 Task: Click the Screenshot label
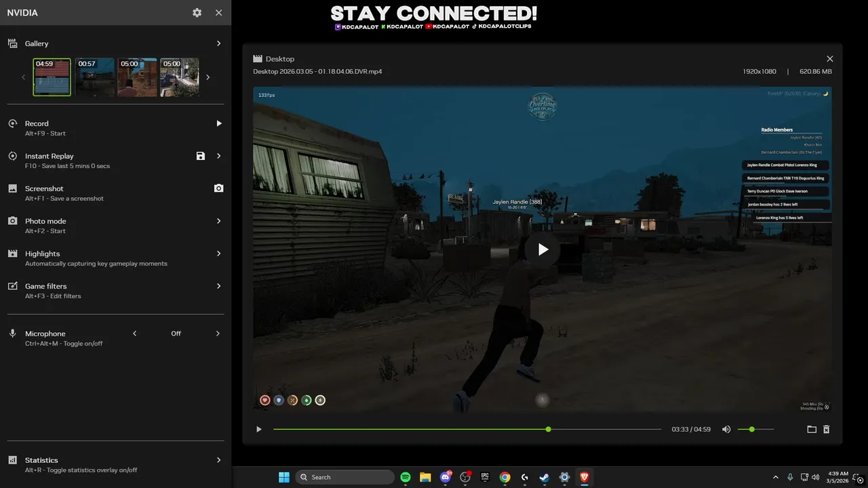(44, 188)
